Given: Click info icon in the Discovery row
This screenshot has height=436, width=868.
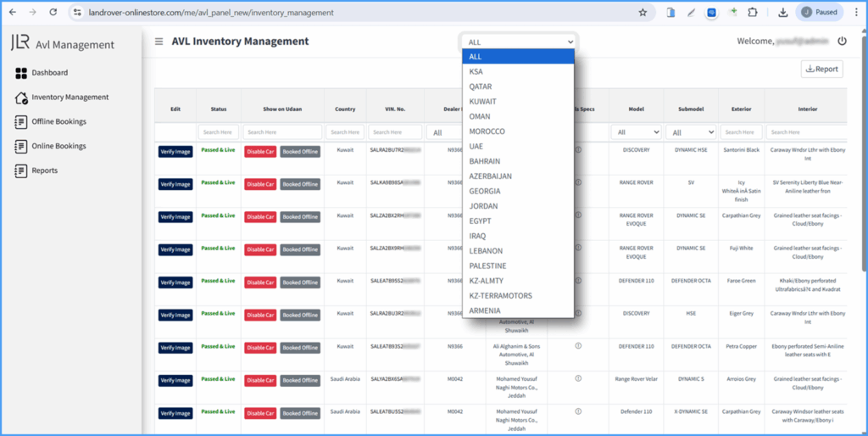Looking at the screenshot, I should point(578,149).
